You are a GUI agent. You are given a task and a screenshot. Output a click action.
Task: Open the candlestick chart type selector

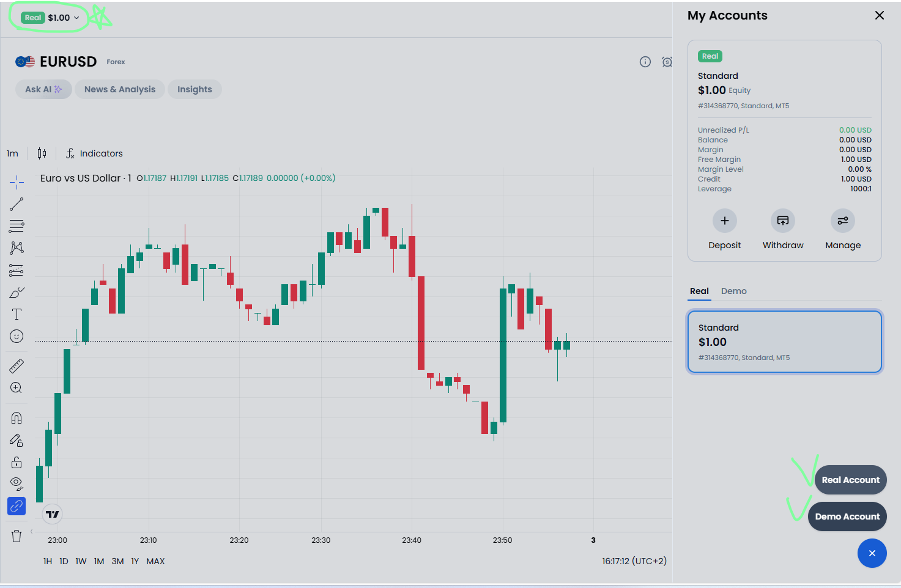(42, 153)
